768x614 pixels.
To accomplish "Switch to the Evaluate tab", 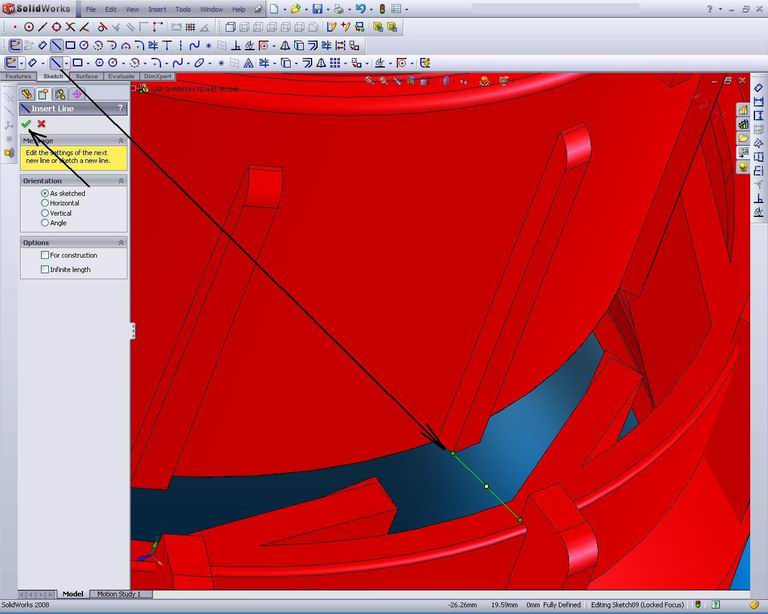I will coord(121,76).
